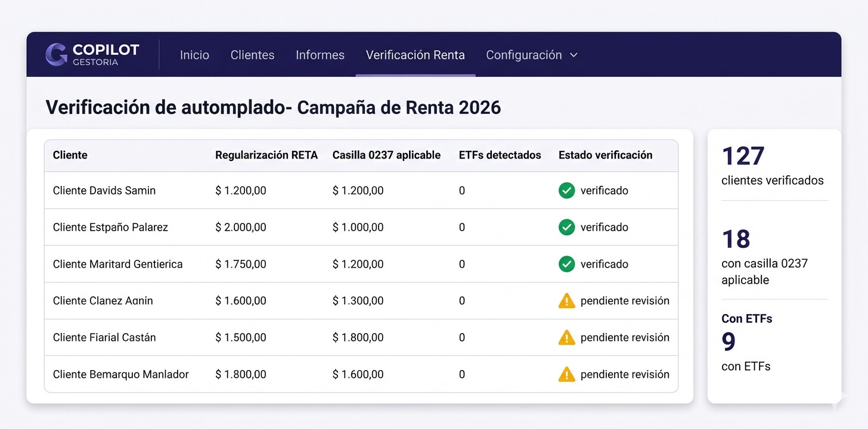Click warning icon in Clanez Aqnin row
This screenshot has height=429, width=868.
click(x=566, y=300)
